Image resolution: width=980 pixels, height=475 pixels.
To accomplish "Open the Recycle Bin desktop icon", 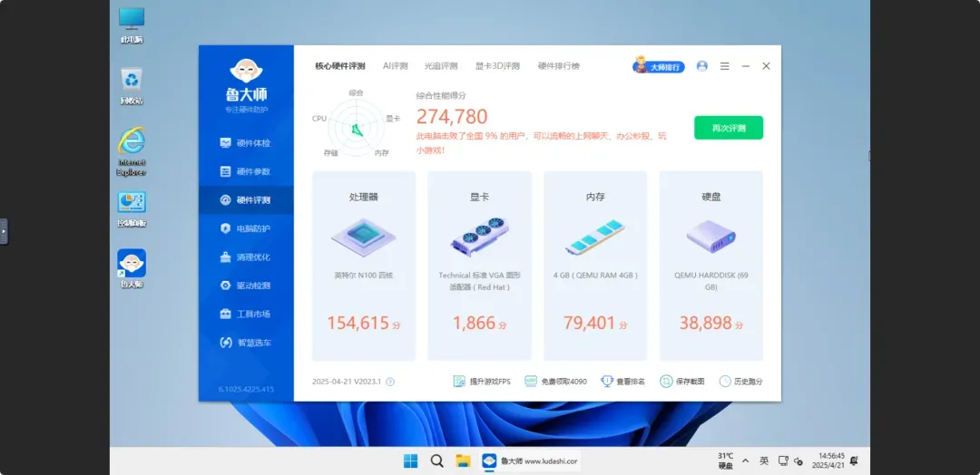I will [132, 86].
